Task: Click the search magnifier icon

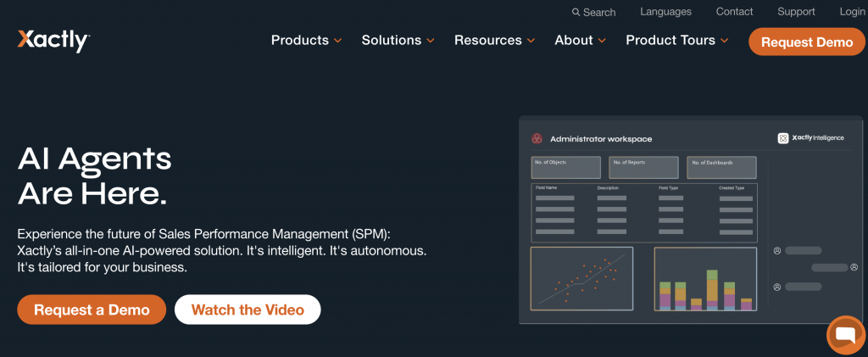Action: (x=576, y=12)
